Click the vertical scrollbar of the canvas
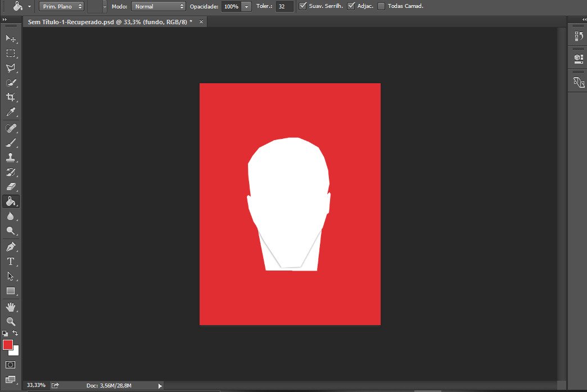The image size is (587, 392). click(561, 204)
